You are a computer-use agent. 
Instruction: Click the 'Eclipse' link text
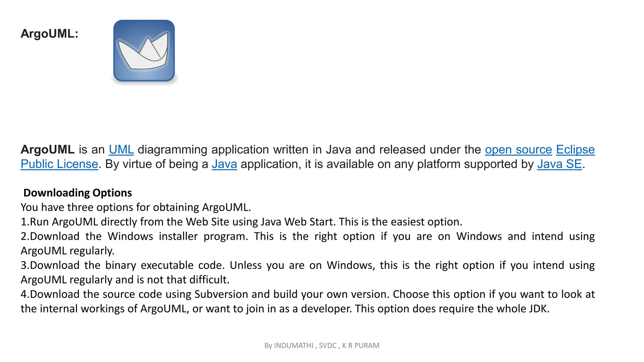point(575,150)
